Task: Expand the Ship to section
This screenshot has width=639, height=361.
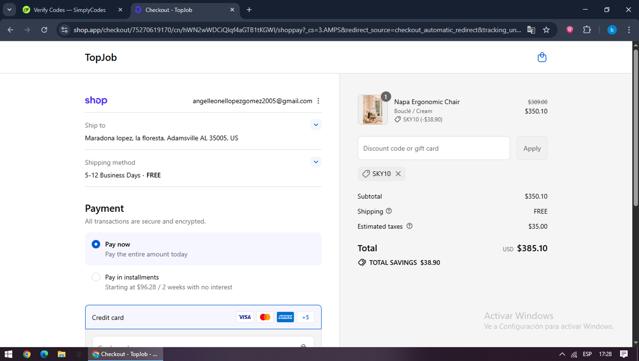Action: pyautogui.click(x=315, y=125)
